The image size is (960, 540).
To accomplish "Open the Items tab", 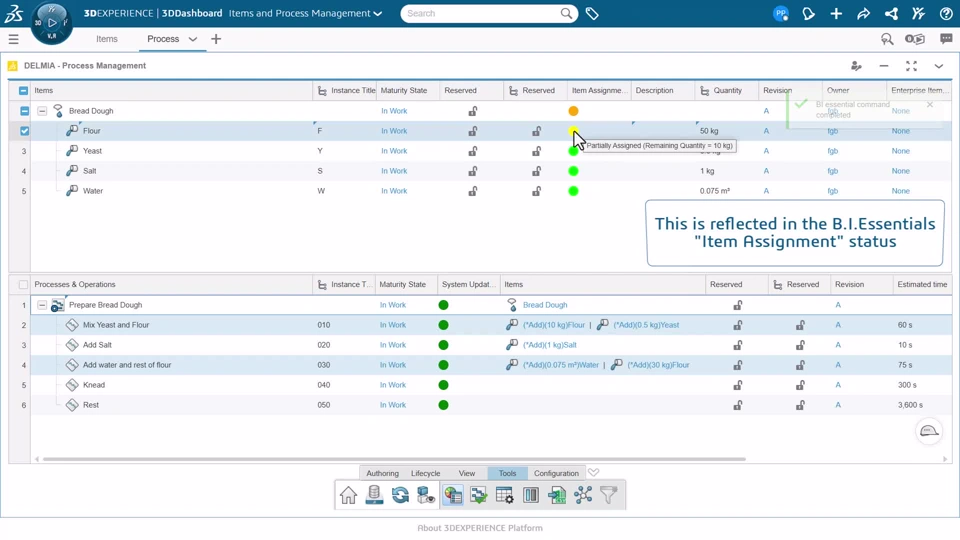I will pos(107,39).
